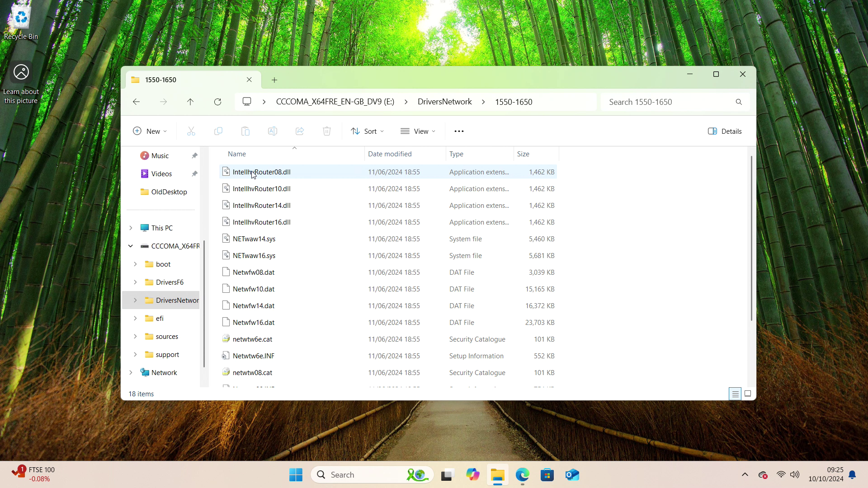Open Microsoft Edge from taskbar
Viewport: 868px width, 488px height.
click(523, 474)
